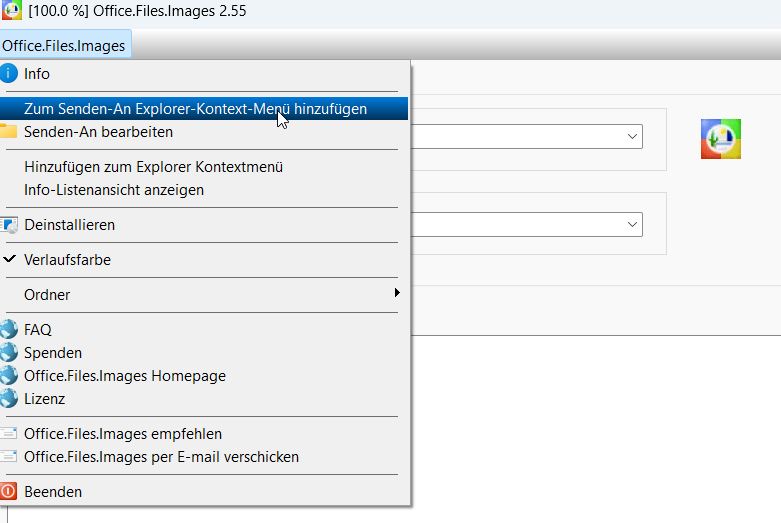The height and width of the screenshot is (523, 781).
Task: Click the red Beenden power icon
Action: (x=9, y=492)
